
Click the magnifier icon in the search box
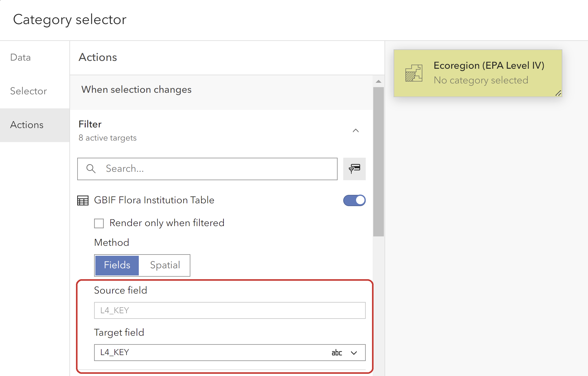coord(91,169)
